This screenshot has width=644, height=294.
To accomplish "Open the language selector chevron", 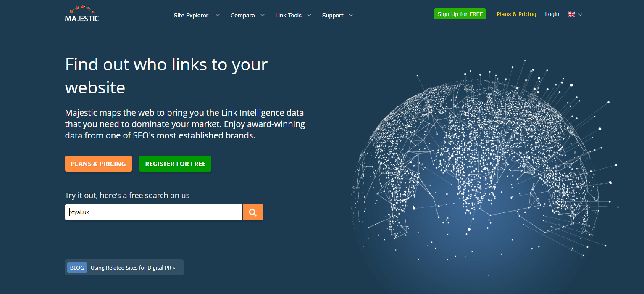I will 580,14.
